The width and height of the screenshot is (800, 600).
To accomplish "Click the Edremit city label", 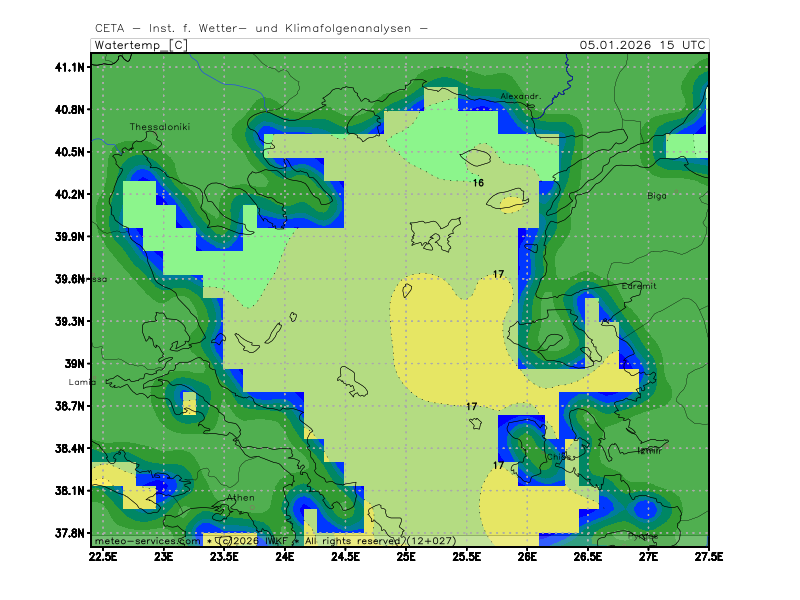I will 639,286.
